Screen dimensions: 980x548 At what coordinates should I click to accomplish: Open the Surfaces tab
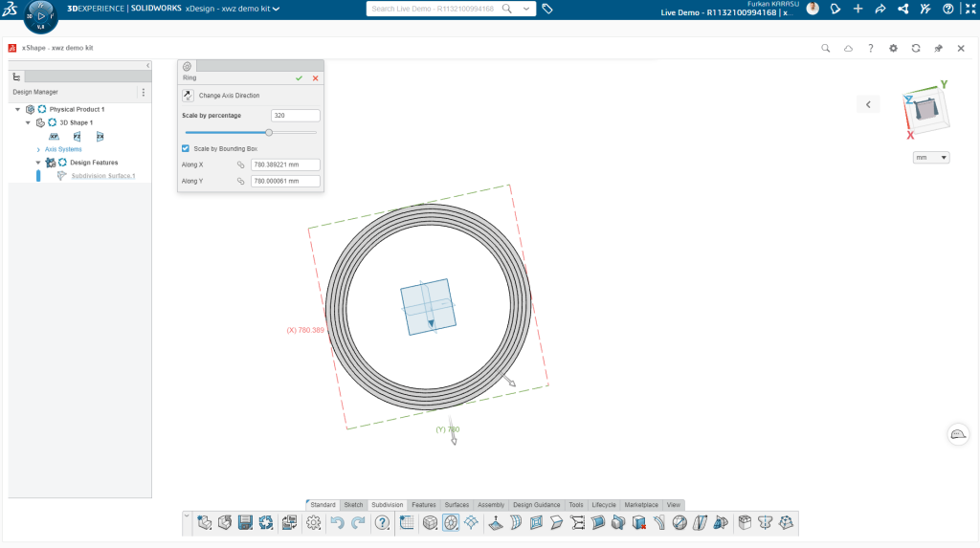click(x=457, y=504)
